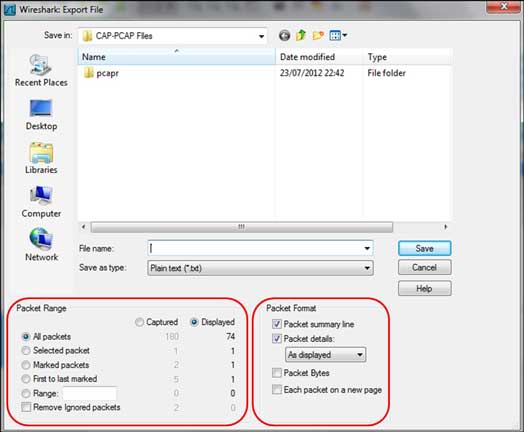Expand the As displayed dropdown

[325, 354]
